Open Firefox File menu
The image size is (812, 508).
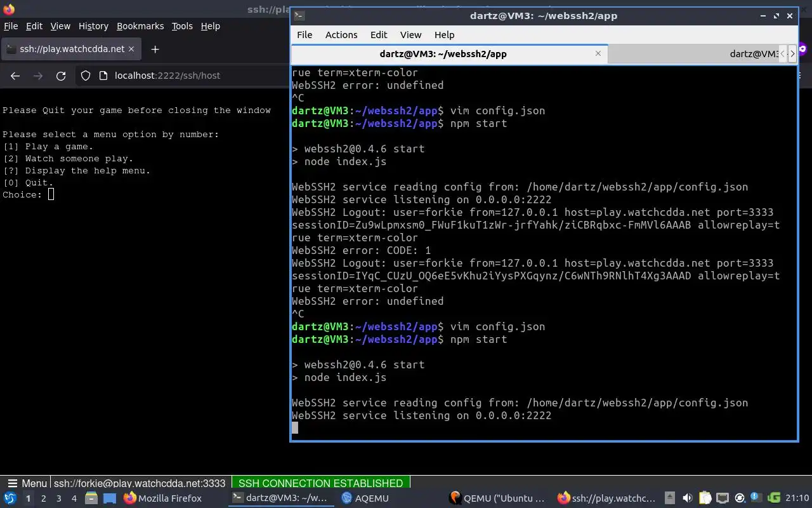coord(11,26)
